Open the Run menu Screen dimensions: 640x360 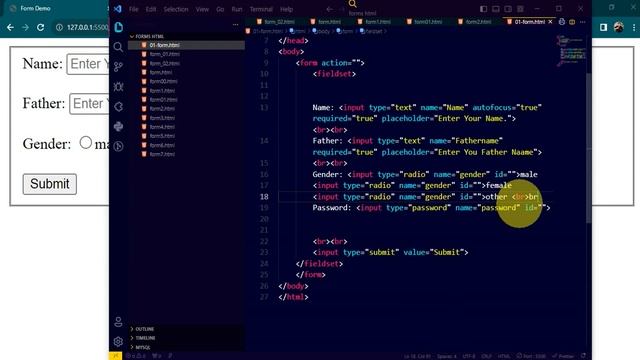click(x=237, y=9)
